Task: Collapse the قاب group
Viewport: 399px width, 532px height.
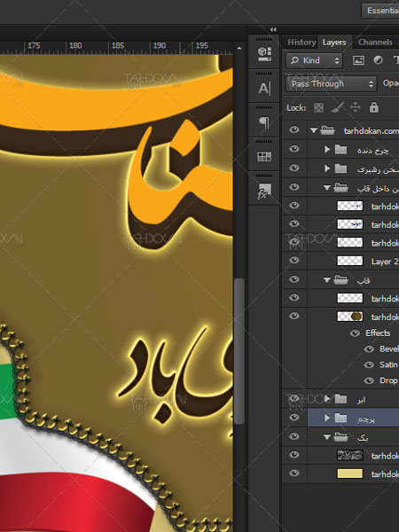Action: tap(326, 280)
